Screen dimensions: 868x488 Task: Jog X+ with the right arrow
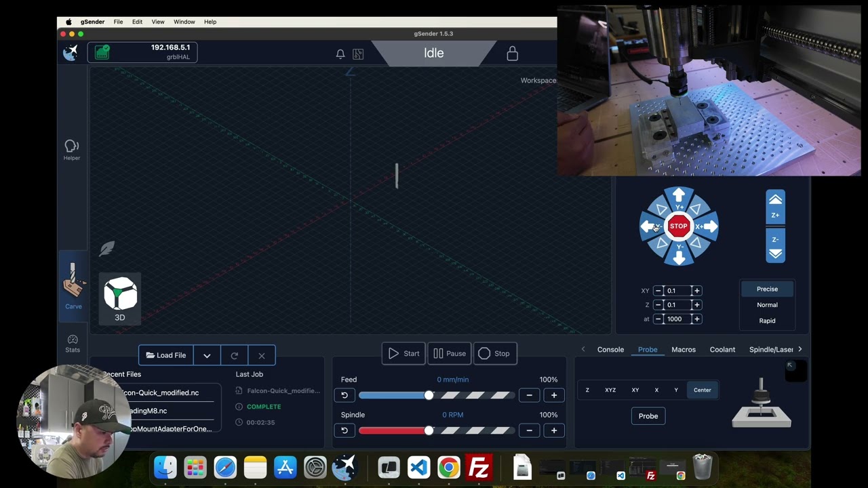point(708,226)
